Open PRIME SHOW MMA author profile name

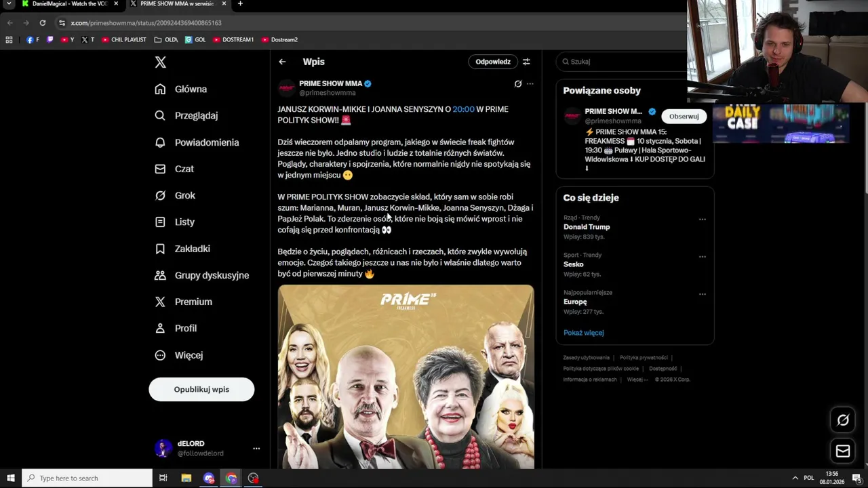331,84
